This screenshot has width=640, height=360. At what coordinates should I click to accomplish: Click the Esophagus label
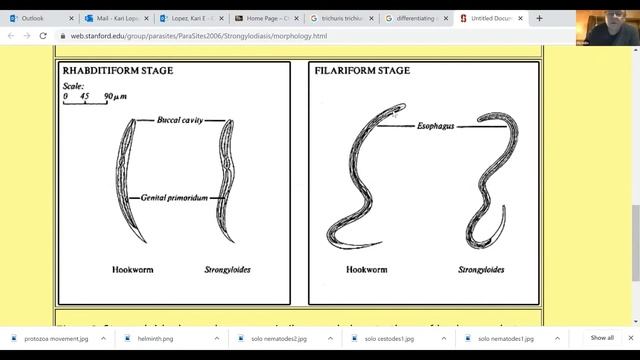[x=436, y=126]
